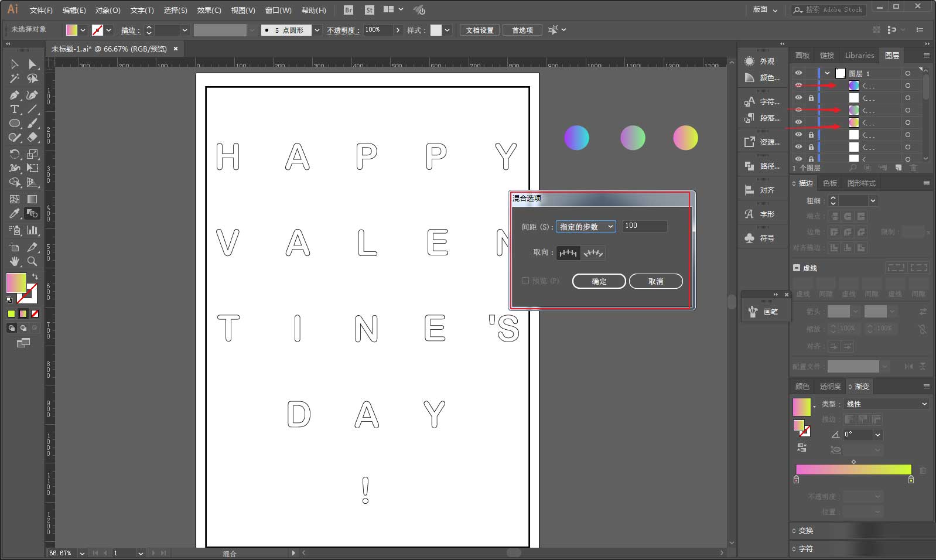Click 取消 to cancel the dialog
This screenshot has width=936, height=560.
pyautogui.click(x=655, y=281)
